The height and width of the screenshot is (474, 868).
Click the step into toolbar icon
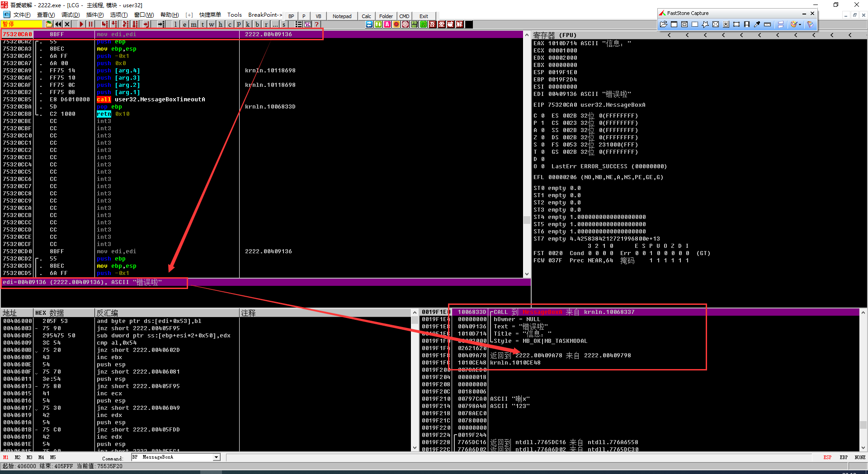(x=104, y=24)
